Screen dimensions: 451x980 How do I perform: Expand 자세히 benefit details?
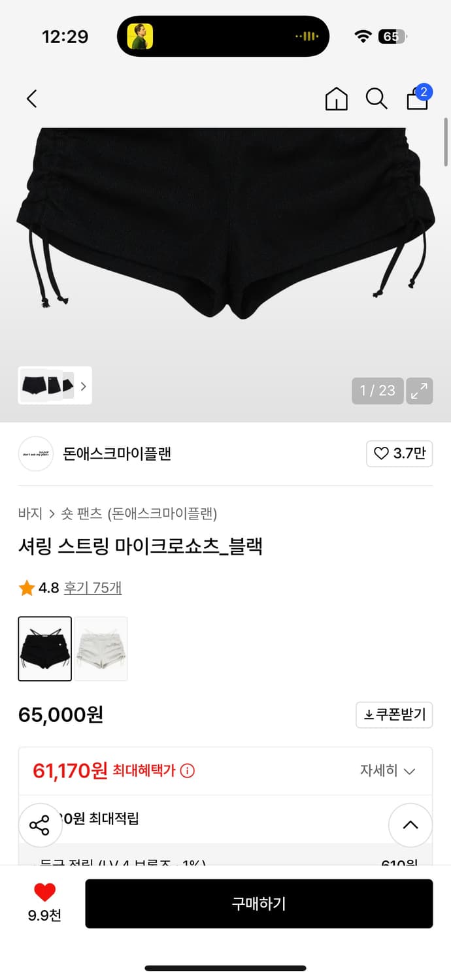[x=387, y=771]
